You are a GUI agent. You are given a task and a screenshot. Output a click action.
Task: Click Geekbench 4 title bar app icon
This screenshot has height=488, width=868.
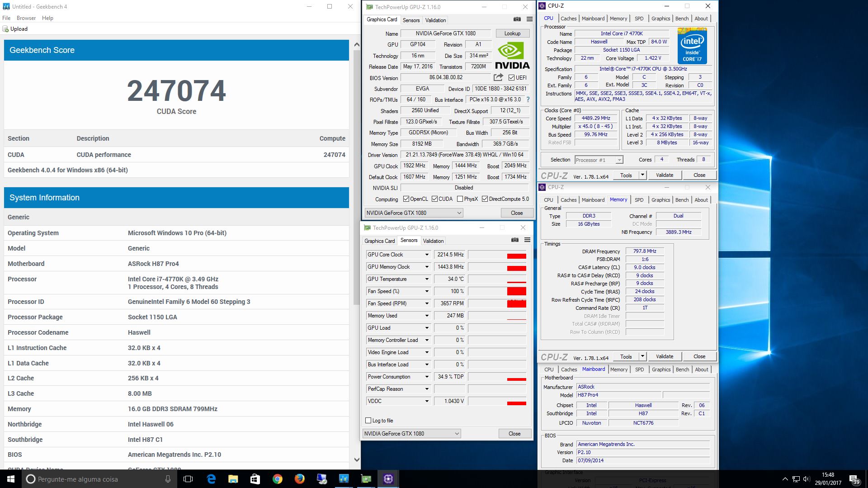[x=6, y=6]
